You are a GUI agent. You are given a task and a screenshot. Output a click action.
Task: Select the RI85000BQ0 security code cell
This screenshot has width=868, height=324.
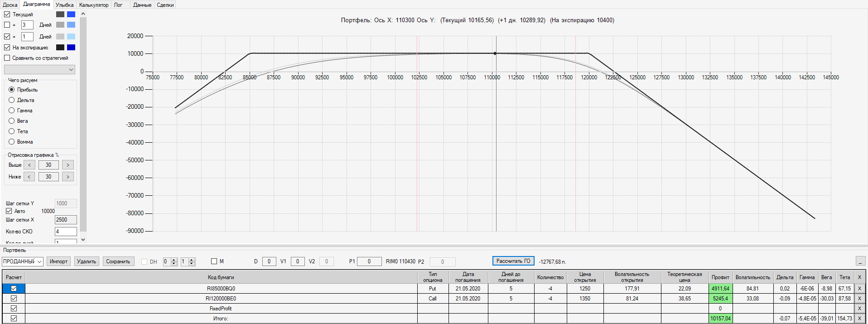pos(221,289)
